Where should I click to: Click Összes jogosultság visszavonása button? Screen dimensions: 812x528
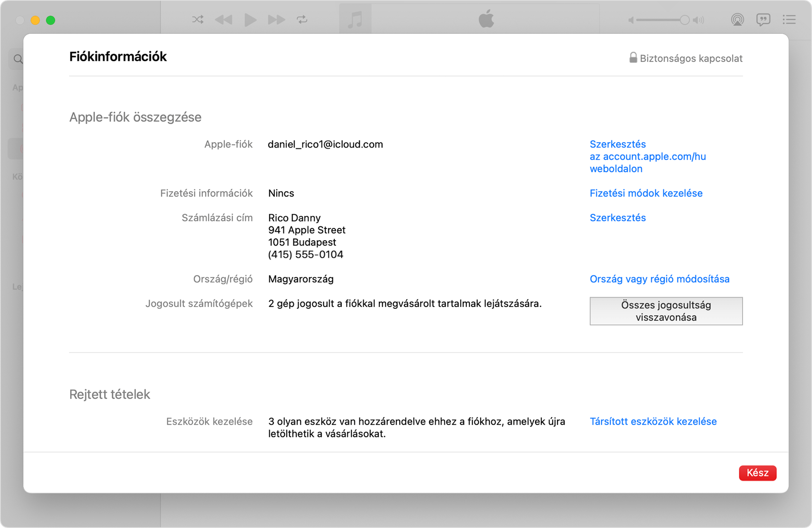(x=666, y=311)
